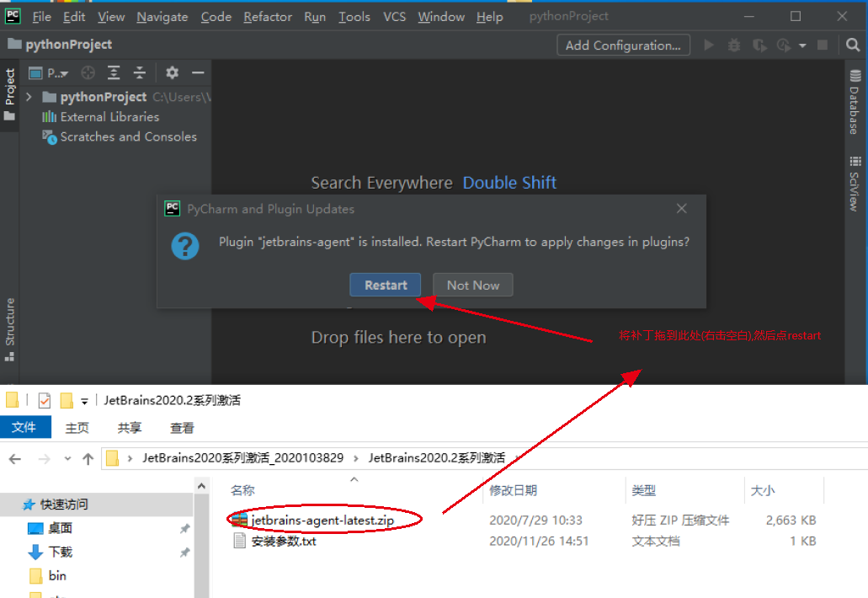
Task: Open Search Everywhere magnifier icon
Action: tap(853, 45)
